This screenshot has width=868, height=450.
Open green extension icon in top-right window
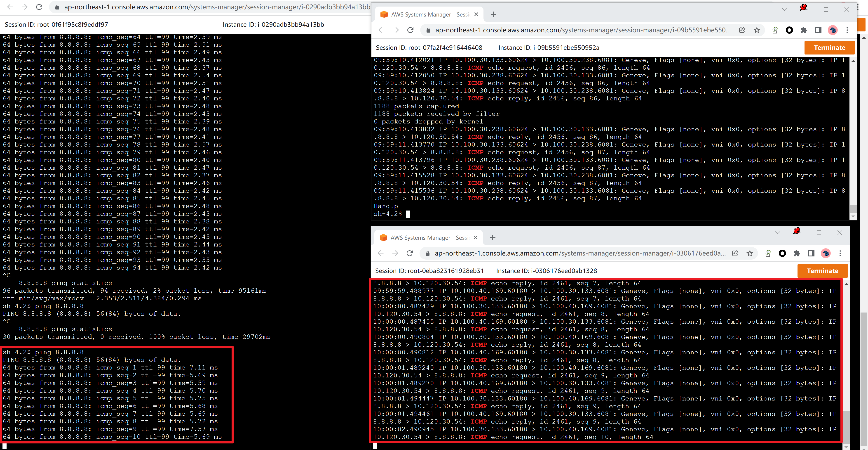coord(775,30)
